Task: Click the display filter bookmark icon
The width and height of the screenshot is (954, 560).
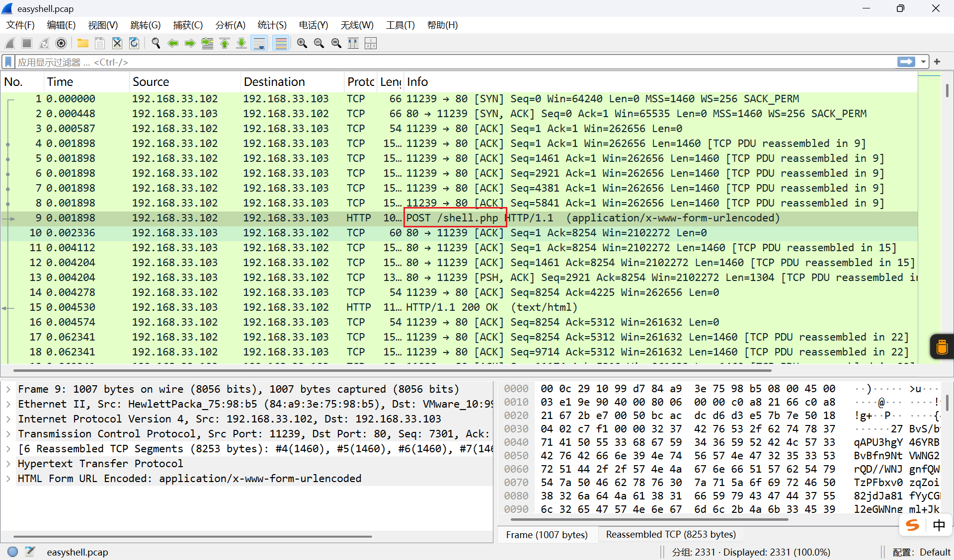Action: click(x=8, y=62)
